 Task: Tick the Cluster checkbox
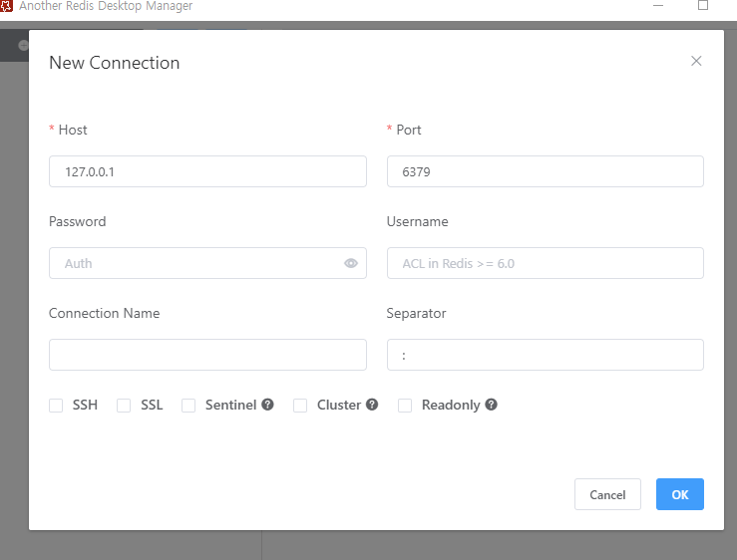click(300, 405)
